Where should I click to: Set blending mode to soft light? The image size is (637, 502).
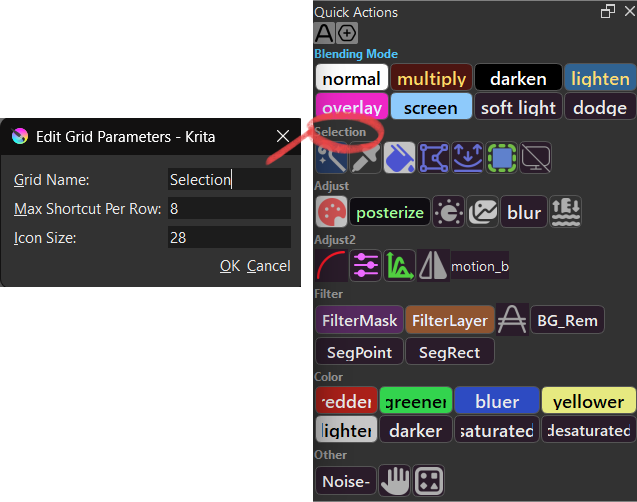(x=518, y=106)
